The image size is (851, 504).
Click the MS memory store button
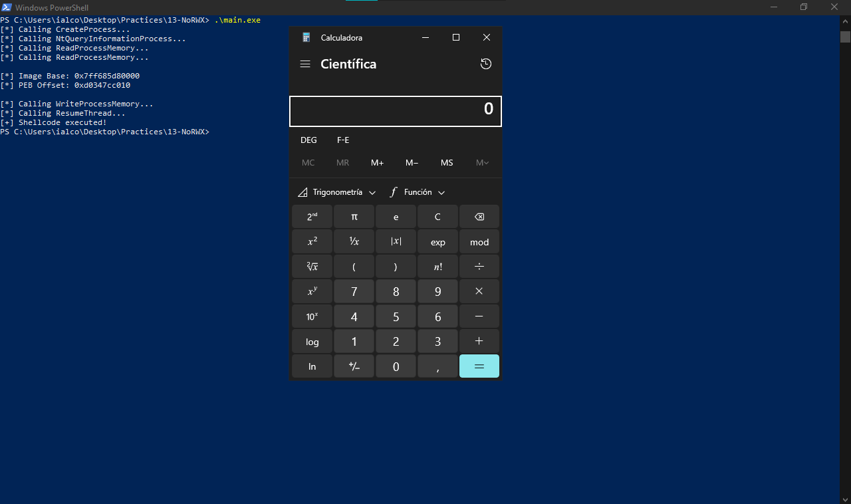tap(447, 163)
